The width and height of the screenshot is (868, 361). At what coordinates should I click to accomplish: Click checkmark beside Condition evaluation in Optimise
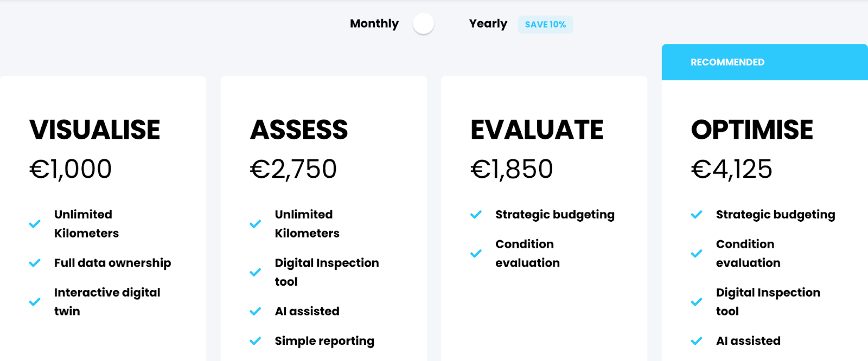(x=697, y=254)
